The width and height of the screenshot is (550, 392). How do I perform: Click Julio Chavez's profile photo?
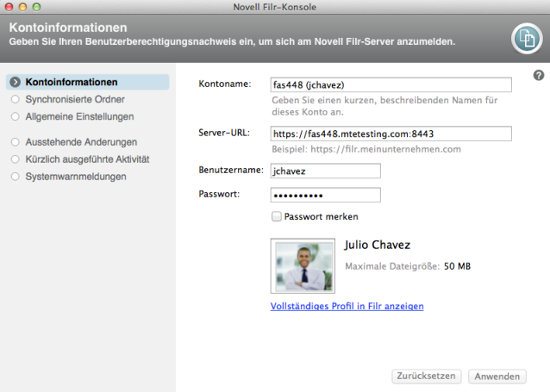(303, 265)
